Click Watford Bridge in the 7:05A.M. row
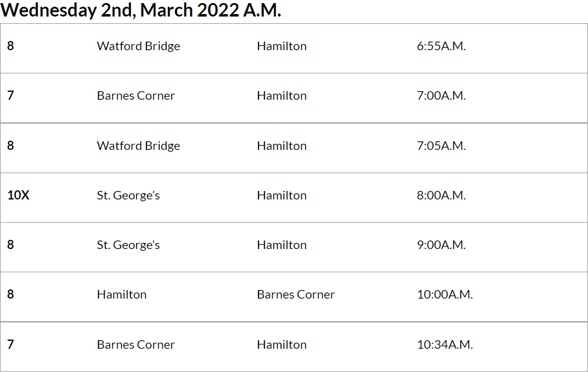 [138, 146]
